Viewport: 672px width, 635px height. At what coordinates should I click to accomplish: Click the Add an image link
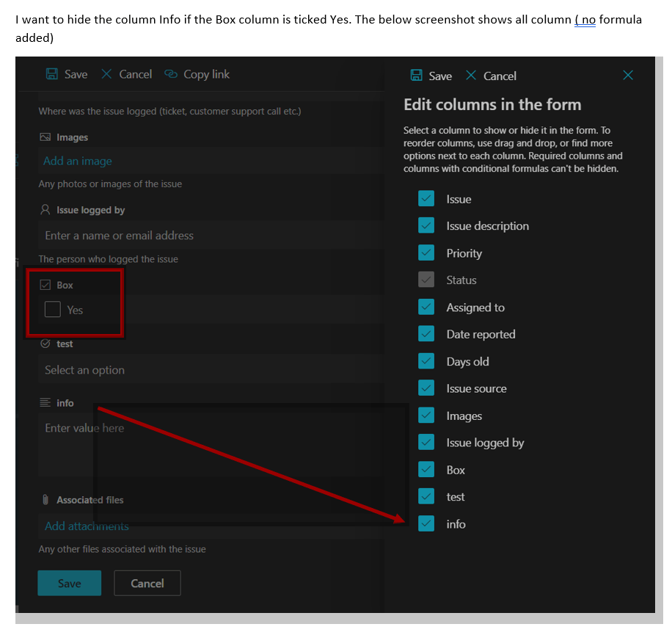click(x=78, y=161)
